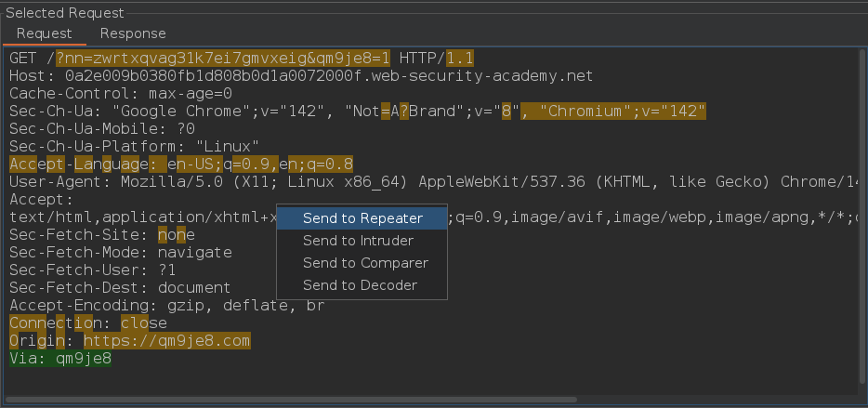Image resolution: width=868 pixels, height=408 pixels.
Task: Place cursor on Cache-Control header line
Action: coord(120,94)
